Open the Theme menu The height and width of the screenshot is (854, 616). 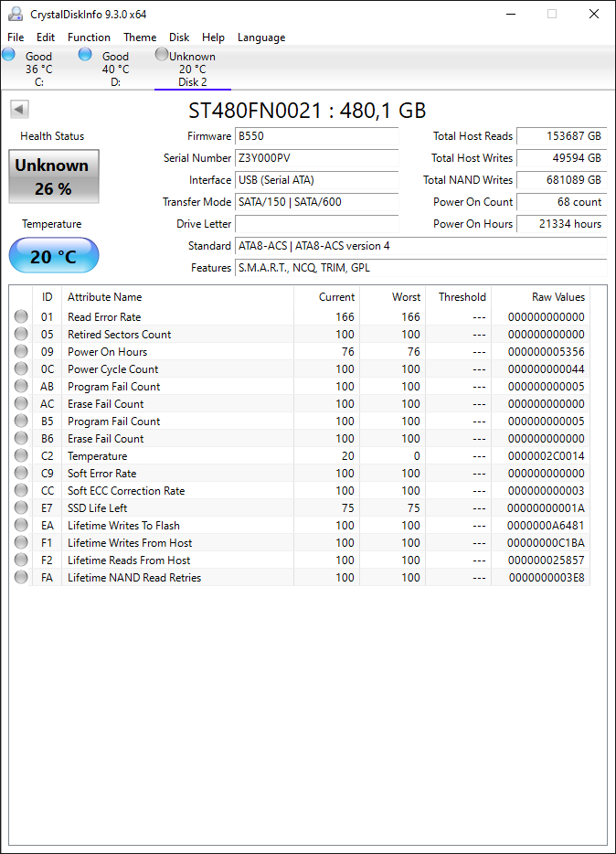tap(140, 37)
